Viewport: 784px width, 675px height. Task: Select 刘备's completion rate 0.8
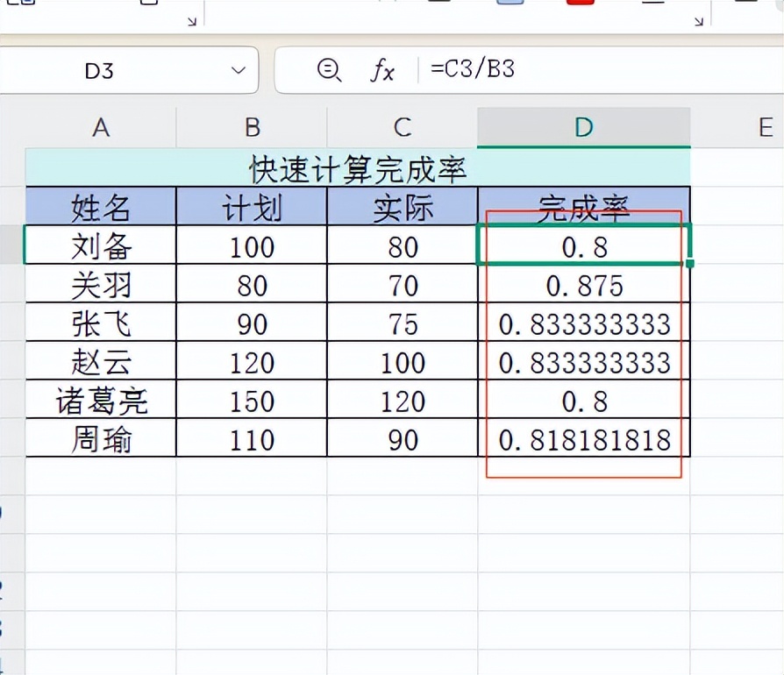[x=584, y=245]
